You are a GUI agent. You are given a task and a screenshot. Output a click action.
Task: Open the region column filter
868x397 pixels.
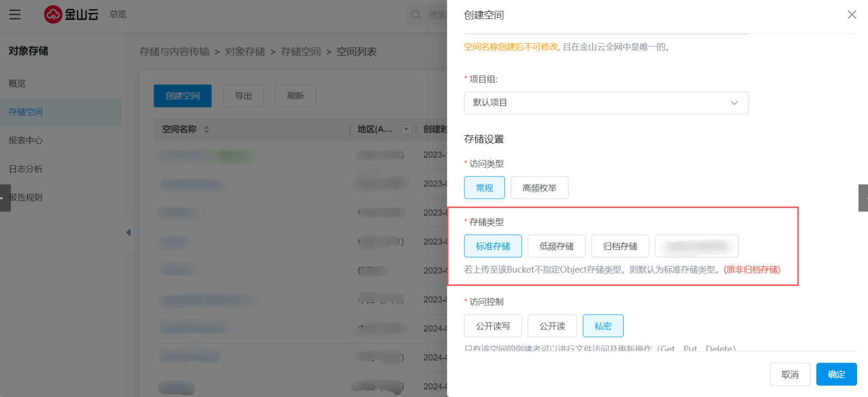[x=406, y=129]
